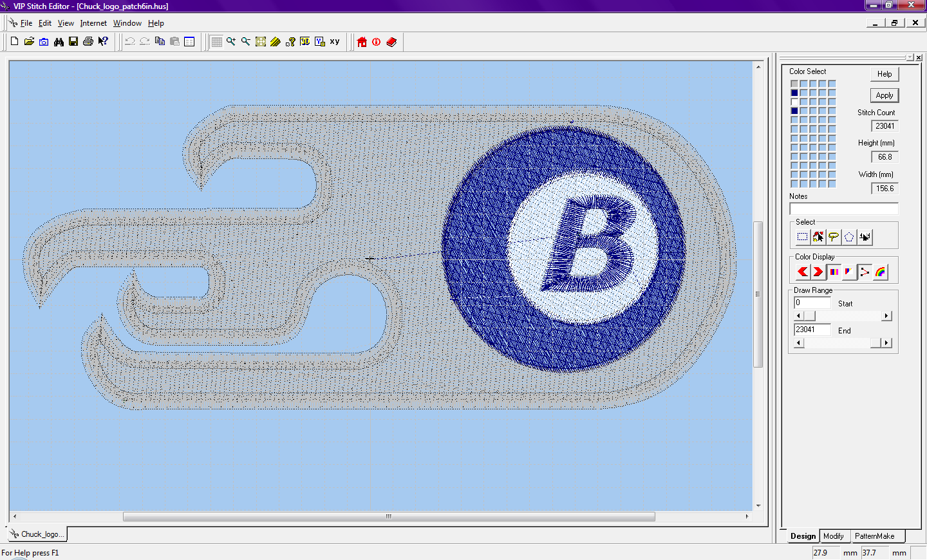The width and height of the screenshot is (927, 560).
Task: Switch to the Modify tab
Action: pyautogui.click(x=833, y=536)
